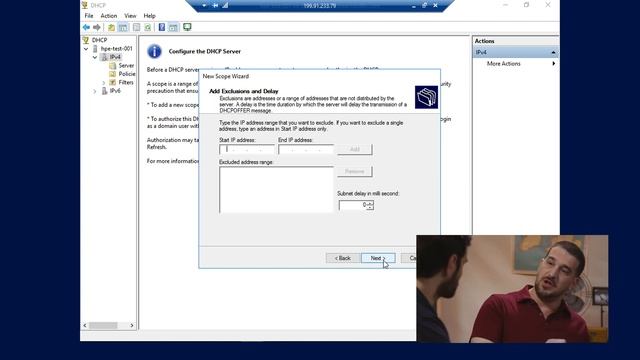Viewport: 640px width, 360px height.
Task: Click the Configure the DHCP Server heading
Action: coord(204,51)
